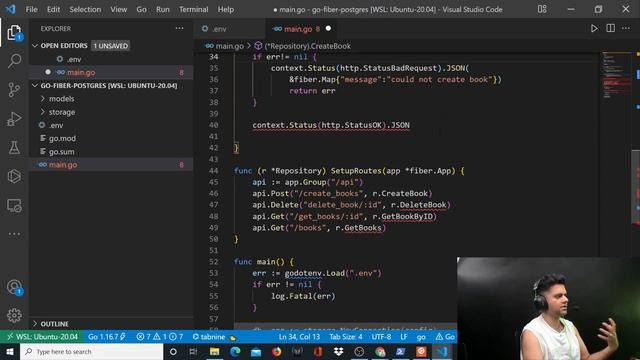Open Explorer panel Views and More Actions ellipsis
The width and height of the screenshot is (640, 360).
(179, 28)
